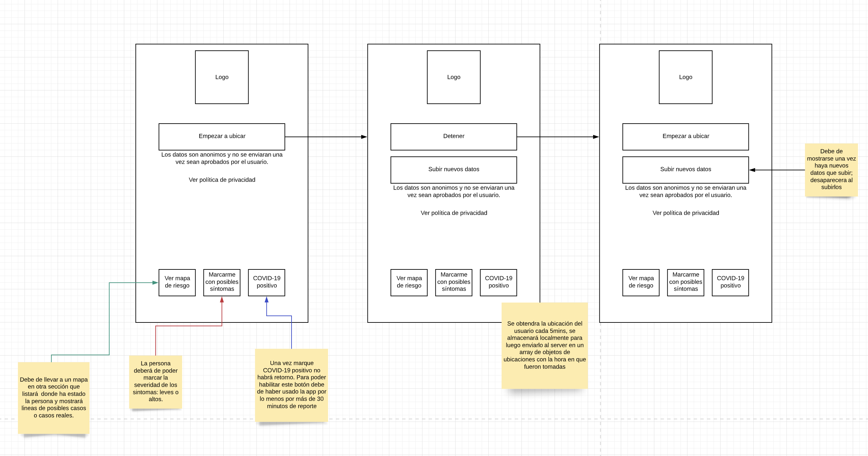This screenshot has width=868, height=456.
Task: Select the Logo placeholder in right screen
Action: pyautogui.click(x=685, y=77)
